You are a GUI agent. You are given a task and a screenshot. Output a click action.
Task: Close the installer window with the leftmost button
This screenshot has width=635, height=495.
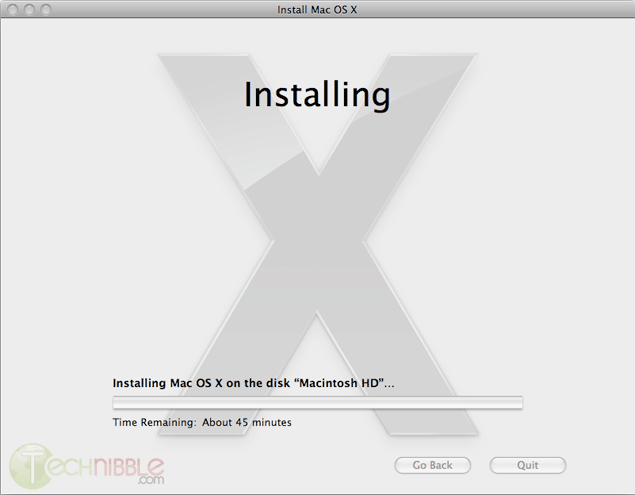[x=13, y=9]
